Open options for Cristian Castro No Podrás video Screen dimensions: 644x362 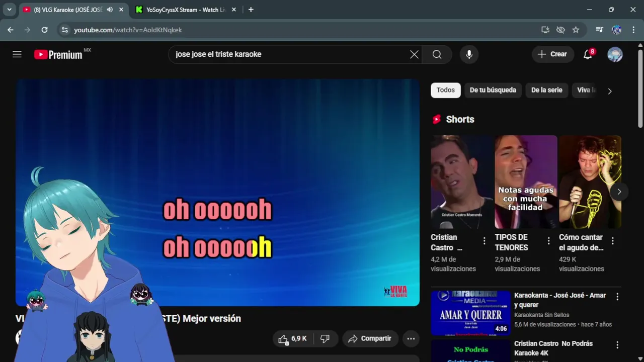(x=617, y=345)
